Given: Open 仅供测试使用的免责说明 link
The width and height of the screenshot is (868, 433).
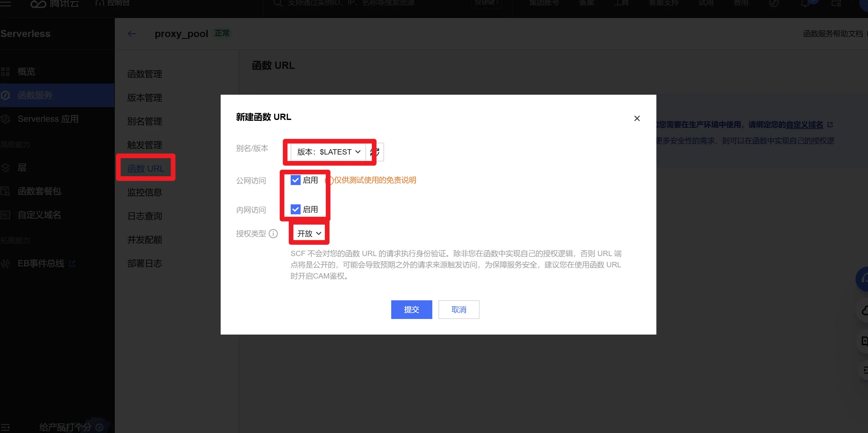Looking at the screenshot, I should click(x=375, y=180).
